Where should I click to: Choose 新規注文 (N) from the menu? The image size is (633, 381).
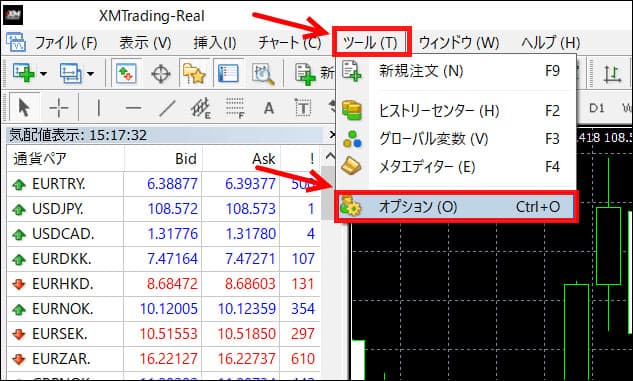coord(456,71)
